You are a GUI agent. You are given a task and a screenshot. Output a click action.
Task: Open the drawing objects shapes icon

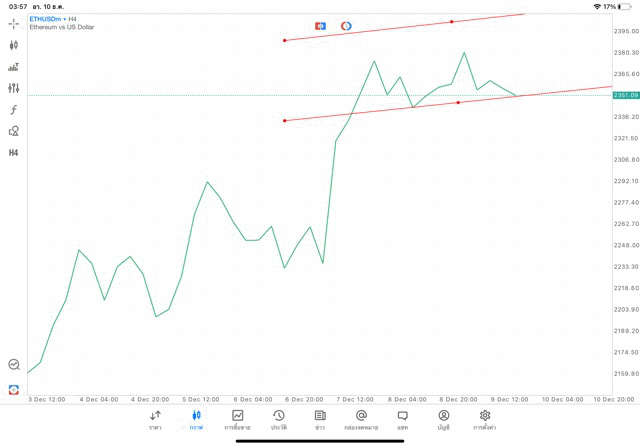14,131
